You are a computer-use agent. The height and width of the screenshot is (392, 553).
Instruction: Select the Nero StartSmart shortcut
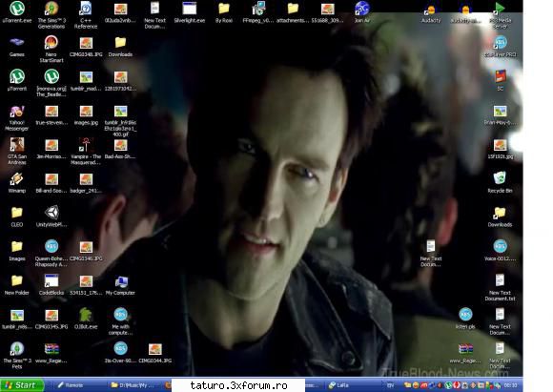click(x=51, y=49)
